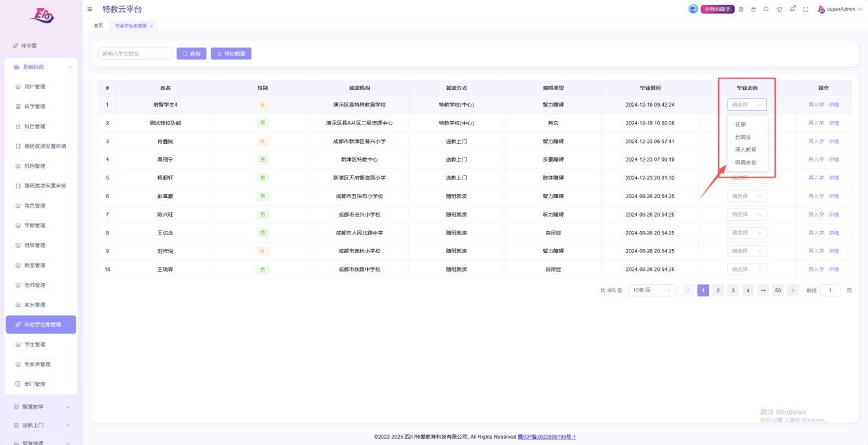Click the 前往 page number input
The image size is (868, 445).
point(830,290)
